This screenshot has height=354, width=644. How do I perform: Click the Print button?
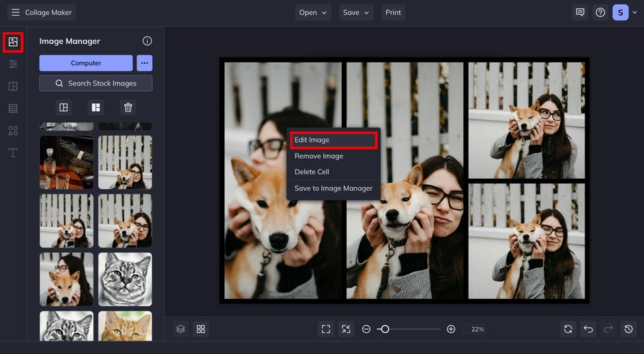[393, 12]
